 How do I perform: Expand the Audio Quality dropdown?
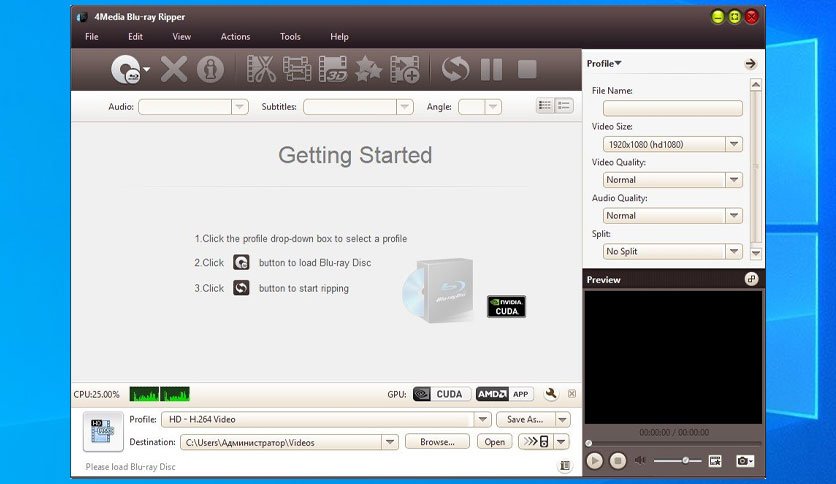[734, 216]
